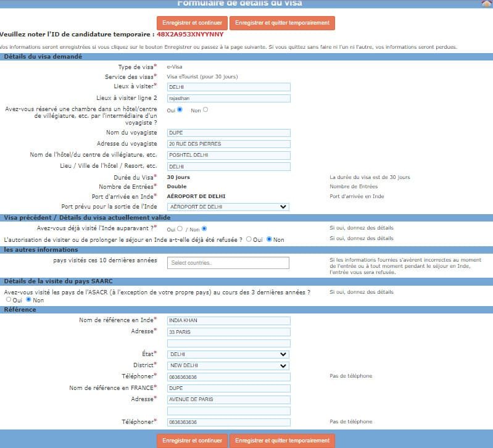Click the top 'Enregistrer et quitter temporairement' button

(282, 23)
